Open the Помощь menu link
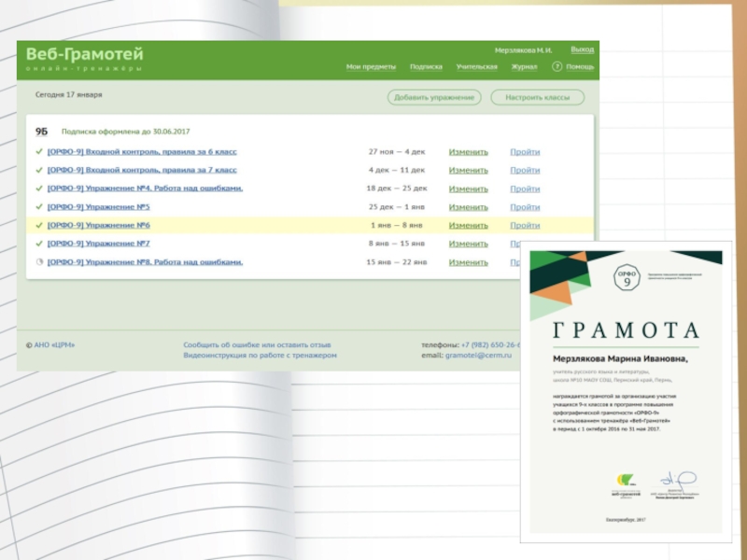The width and height of the screenshot is (747, 560). coord(580,66)
